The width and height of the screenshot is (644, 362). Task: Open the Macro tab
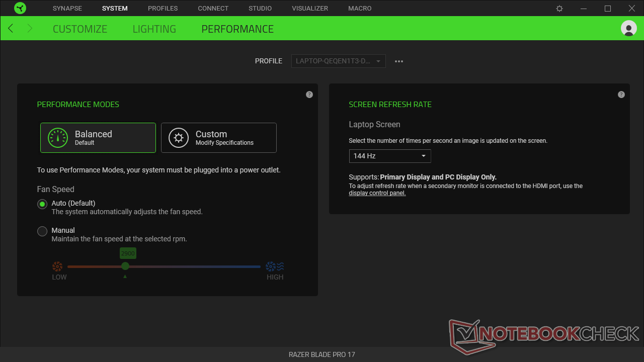click(360, 9)
